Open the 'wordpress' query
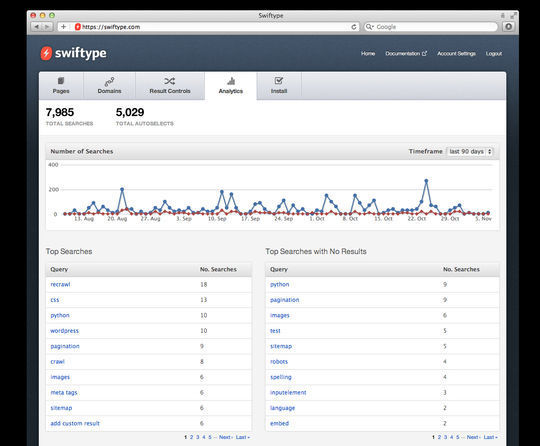This screenshot has height=446, width=540. pos(64,331)
